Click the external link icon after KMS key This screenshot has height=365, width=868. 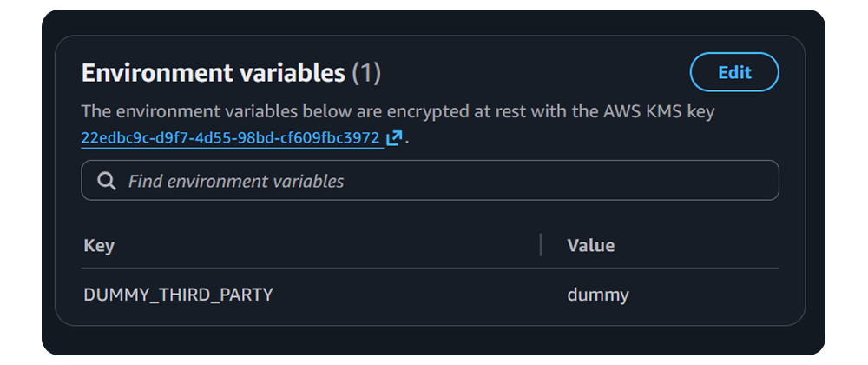tap(394, 138)
